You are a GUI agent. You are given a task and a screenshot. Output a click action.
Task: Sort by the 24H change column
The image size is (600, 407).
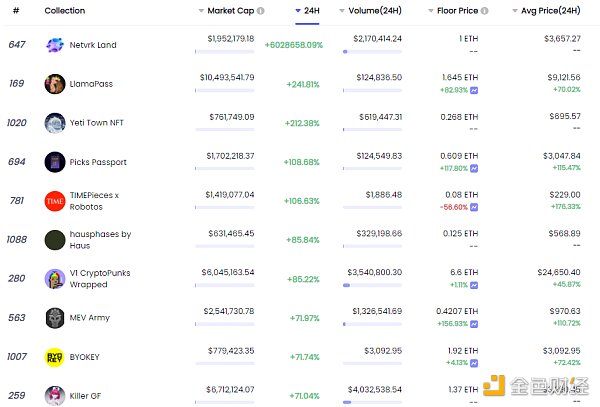(x=311, y=11)
